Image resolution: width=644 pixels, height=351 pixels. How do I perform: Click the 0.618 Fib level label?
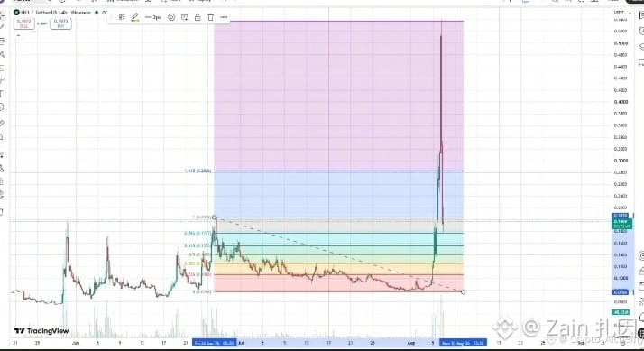click(198, 245)
